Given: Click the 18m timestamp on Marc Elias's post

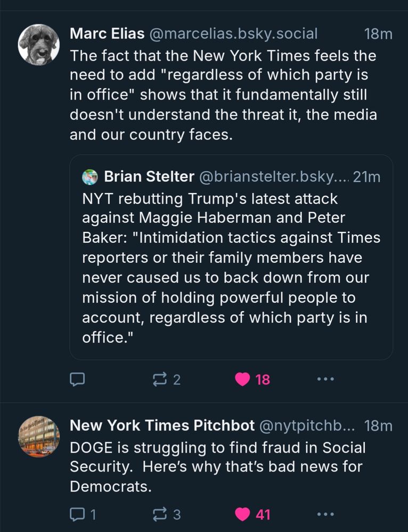Looking at the screenshot, I should [378, 34].
